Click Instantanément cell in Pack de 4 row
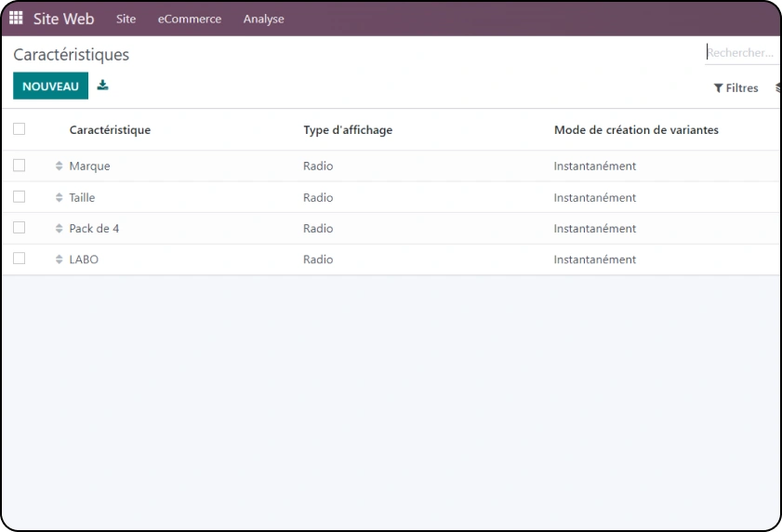 (x=594, y=228)
